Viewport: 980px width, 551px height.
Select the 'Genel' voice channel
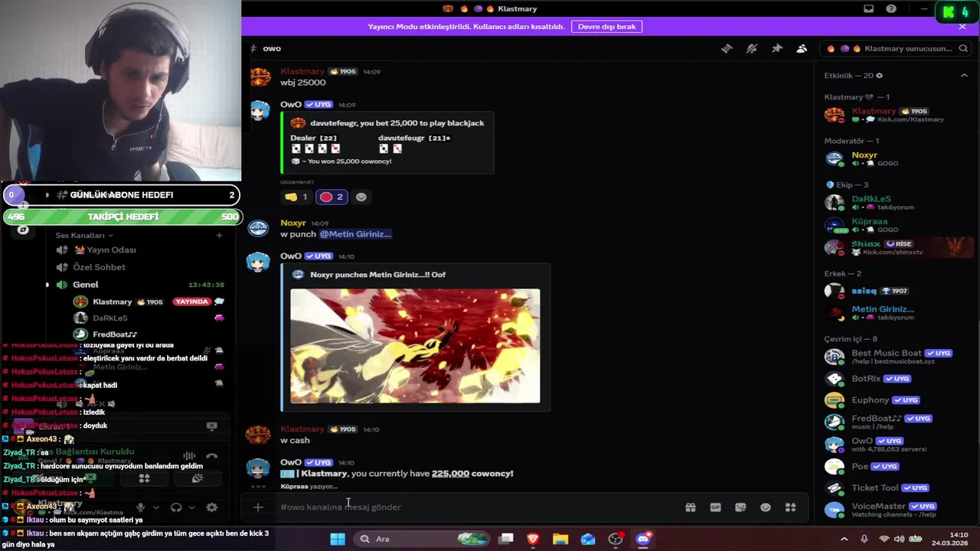coord(86,285)
